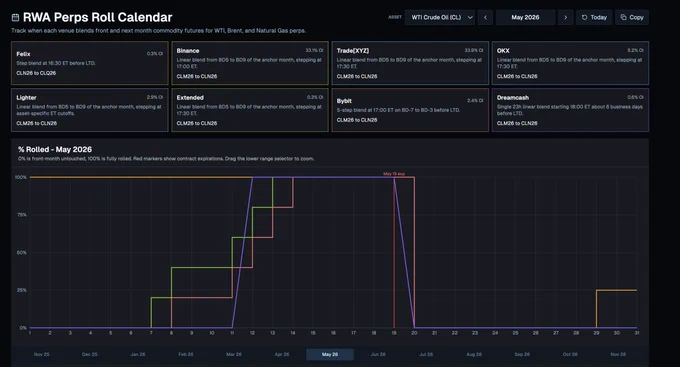Click the calendar icon beside RWA Perps title
The width and height of the screenshot is (680, 367).
click(15, 17)
